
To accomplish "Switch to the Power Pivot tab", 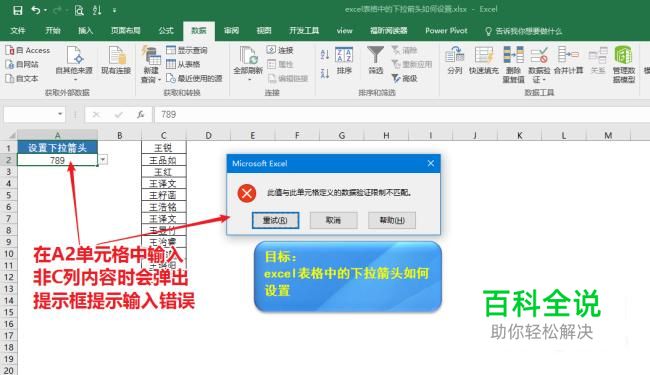I will [x=446, y=31].
